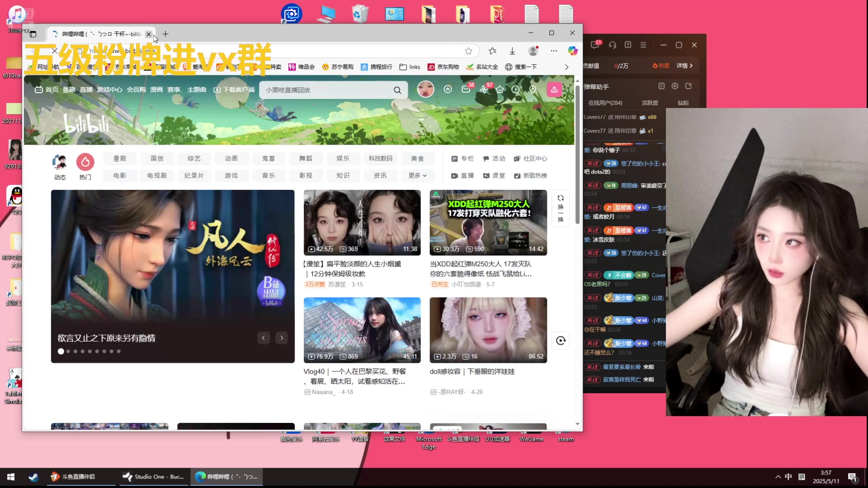Open Douyu hamburger menu icon
This screenshot has width=868, height=488.
(643, 45)
